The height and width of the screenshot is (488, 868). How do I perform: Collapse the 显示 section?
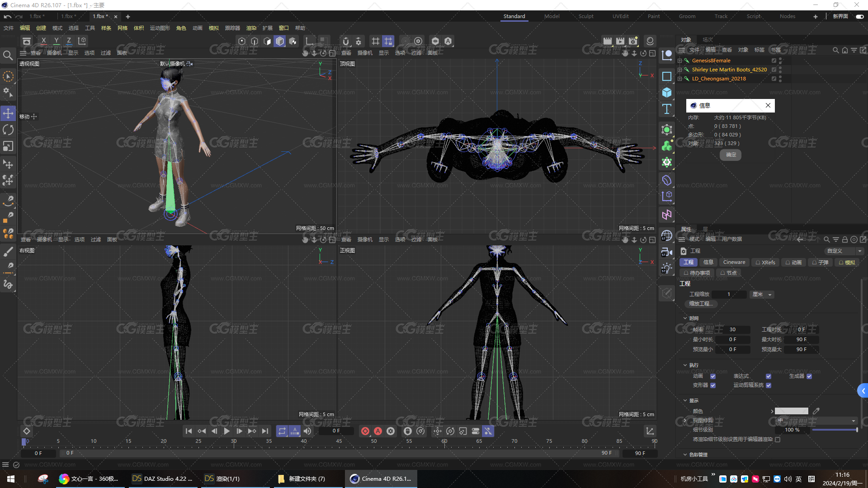pyautogui.click(x=685, y=401)
